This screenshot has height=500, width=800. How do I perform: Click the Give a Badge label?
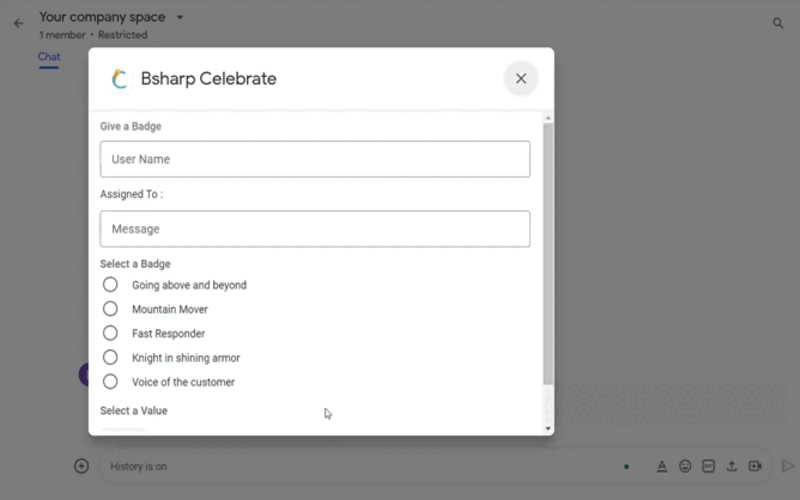tap(131, 127)
